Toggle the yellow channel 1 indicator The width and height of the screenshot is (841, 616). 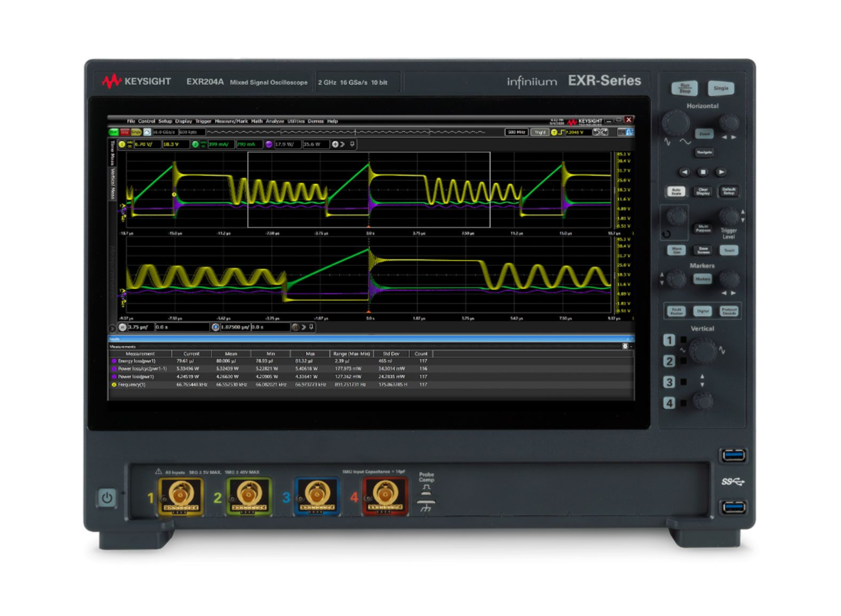[x=122, y=145]
